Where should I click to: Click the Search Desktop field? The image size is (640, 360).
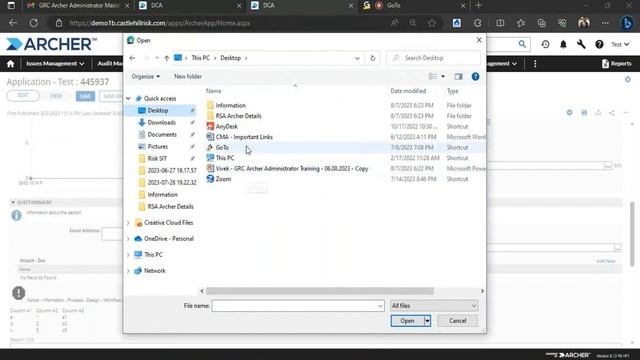coord(433,58)
